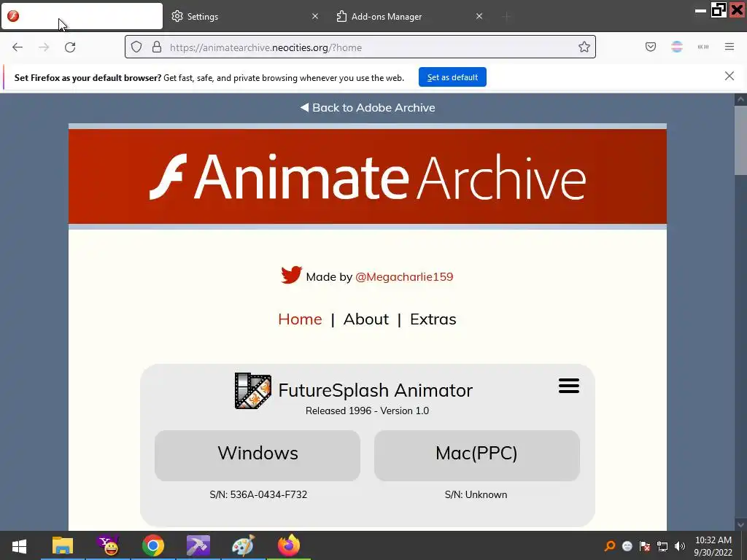Go back using the browser back arrow
Viewport: 747px width, 560px height.
click(x=18, y=47)
